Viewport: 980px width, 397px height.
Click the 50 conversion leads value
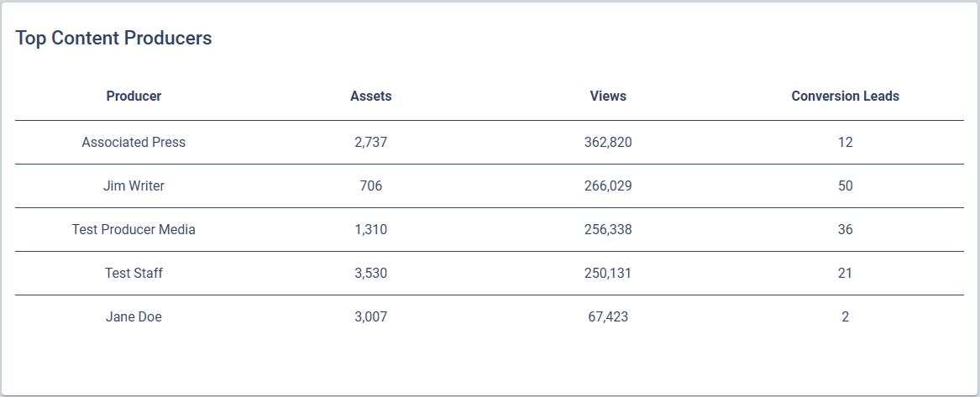(845, 186)
